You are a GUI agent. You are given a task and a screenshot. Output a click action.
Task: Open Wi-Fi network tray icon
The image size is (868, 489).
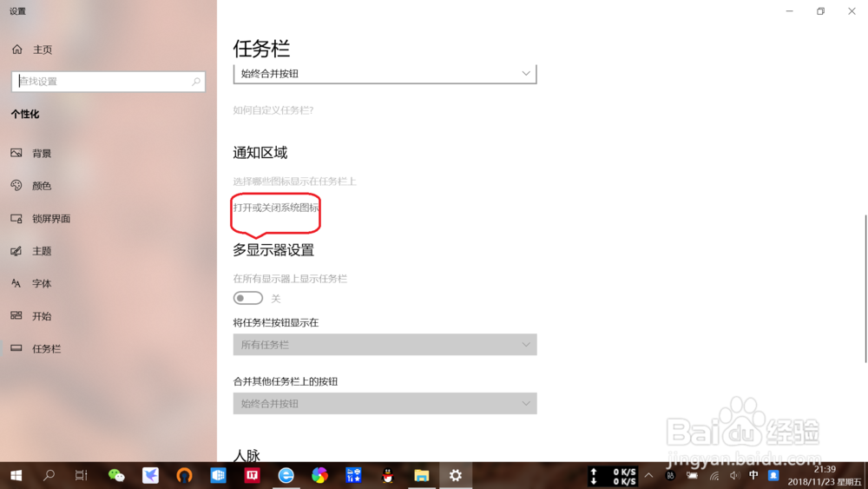[x=714, y=475]
